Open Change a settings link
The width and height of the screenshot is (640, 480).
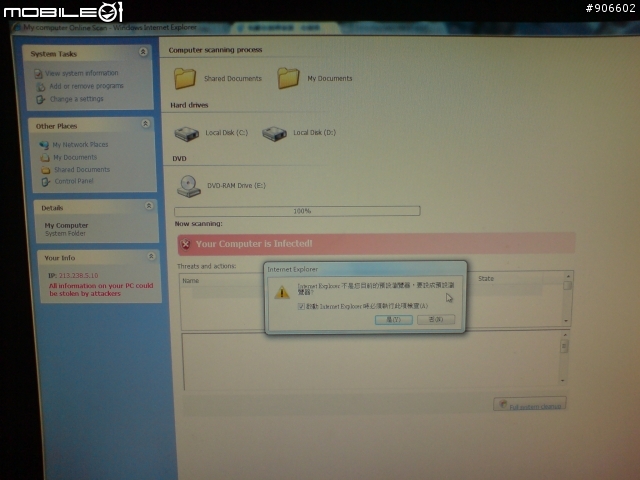pos(76,99)
